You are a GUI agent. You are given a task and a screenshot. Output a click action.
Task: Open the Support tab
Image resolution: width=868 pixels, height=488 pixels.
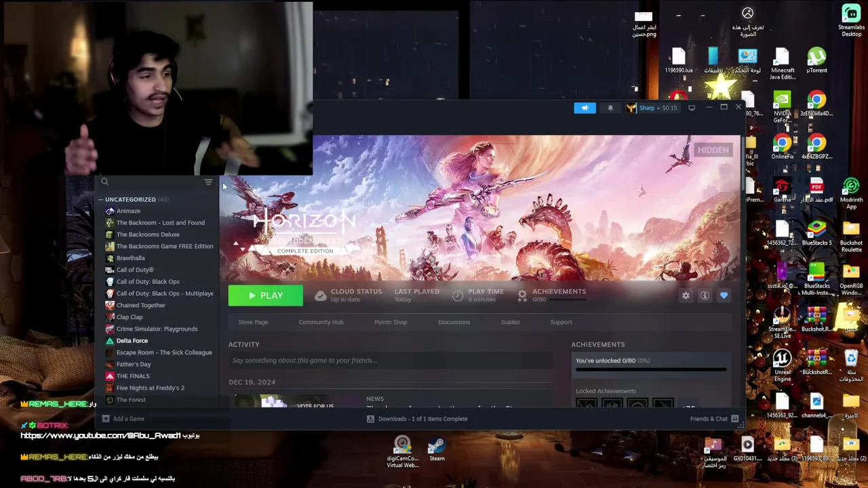561,322
